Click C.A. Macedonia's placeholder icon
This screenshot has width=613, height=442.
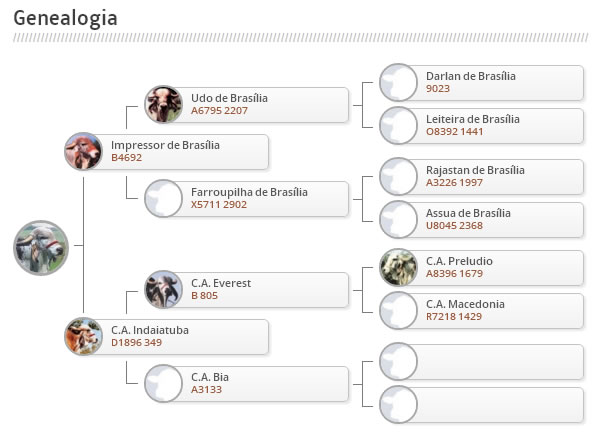[x=398, y=310]
